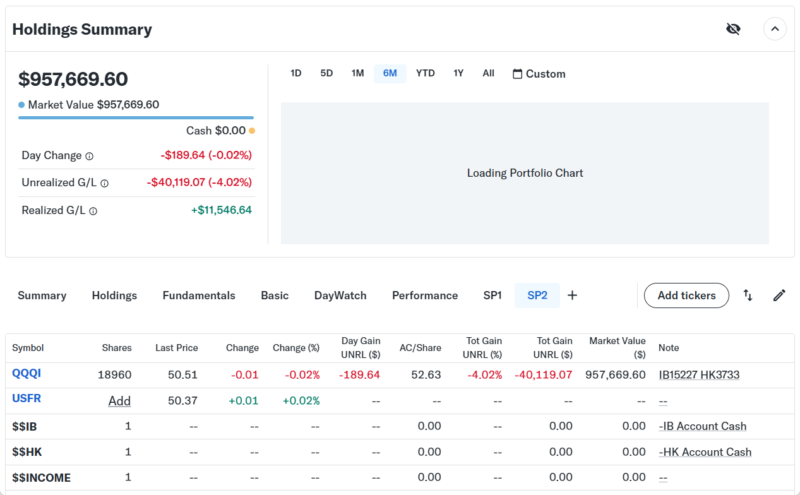The width and height of the screenshot is (800, 495).
Task: Select the 1D chart range
Action: pos(296,73)
